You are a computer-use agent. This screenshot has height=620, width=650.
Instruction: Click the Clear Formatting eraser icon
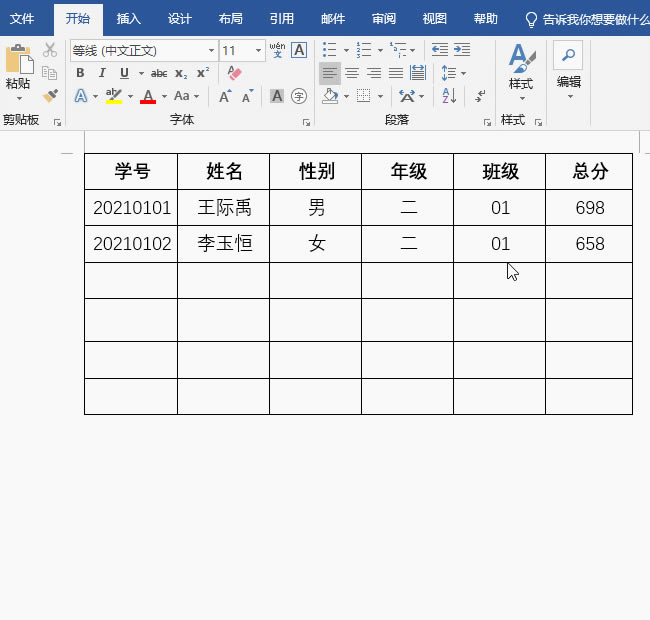(x=234, y=73)
